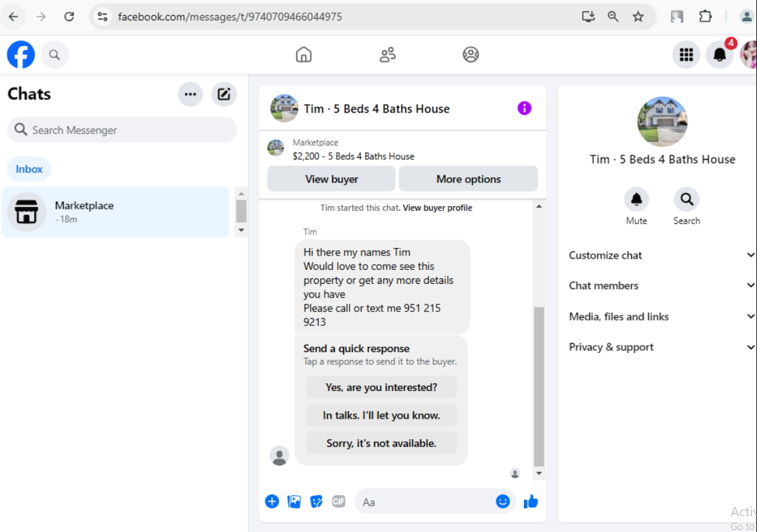Click the More options button
This screenshot has height=532, width=757.
(x=468, y=179)
